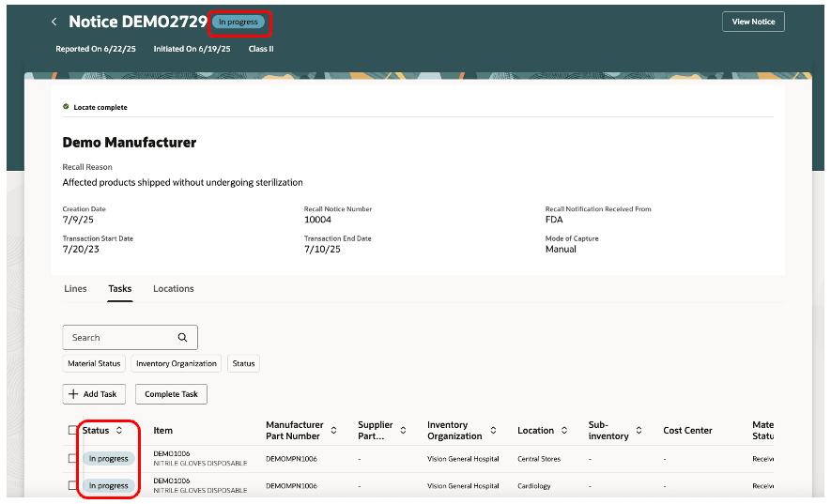Click Vision General Hospital in Cardiology row

(x=463, y=486)
